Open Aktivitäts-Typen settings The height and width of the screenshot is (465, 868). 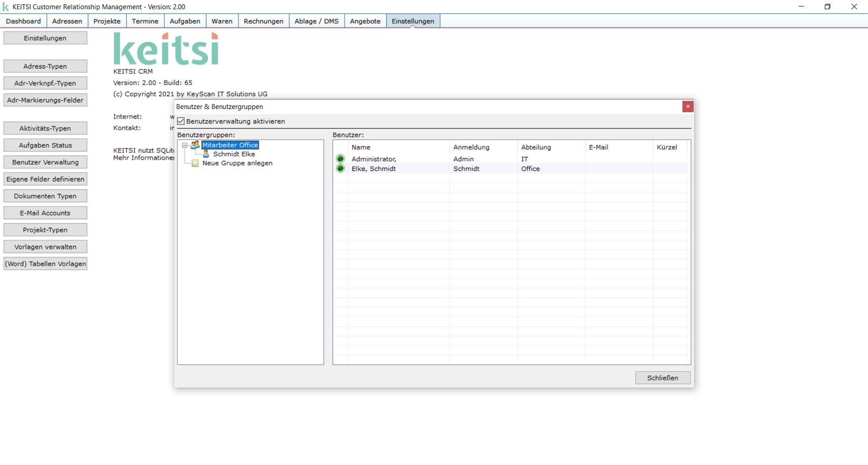[45, 128]
